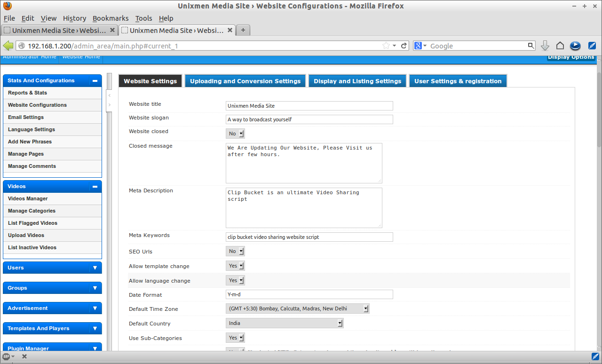Open the Downloads arrow in the toolbar
This screenshot has height=364, width=602.
tap(545, 46)
